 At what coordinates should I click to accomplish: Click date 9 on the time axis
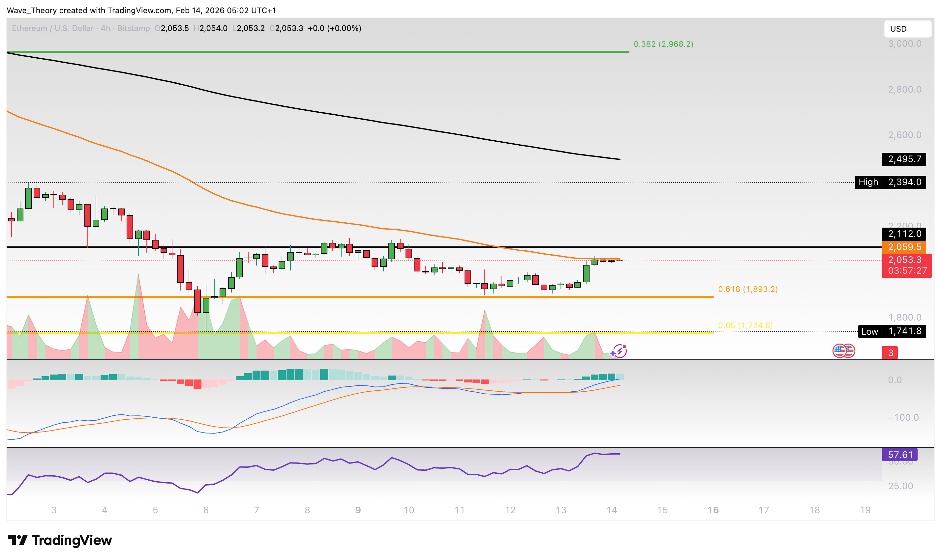(x=358, y=510)
